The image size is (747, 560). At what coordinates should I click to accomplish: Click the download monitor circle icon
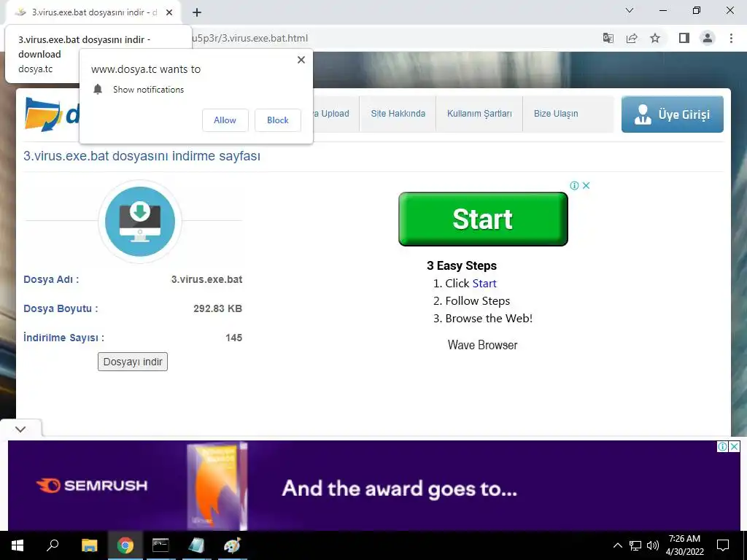click(x=140, y=222)
